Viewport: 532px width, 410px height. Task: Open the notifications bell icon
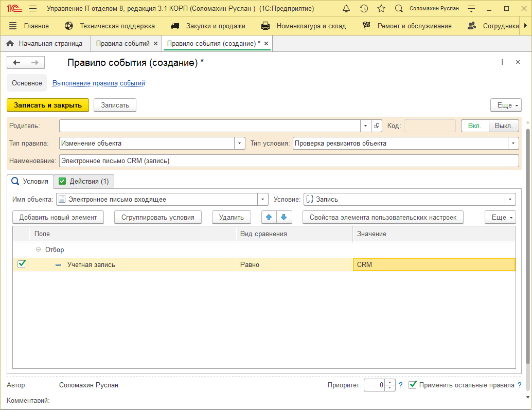click(x=346, y=9)
